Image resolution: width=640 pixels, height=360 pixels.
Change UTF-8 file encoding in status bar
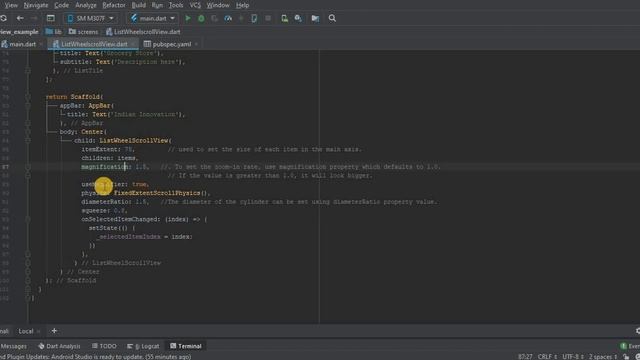pyautogui.click(x=572, y=357)
